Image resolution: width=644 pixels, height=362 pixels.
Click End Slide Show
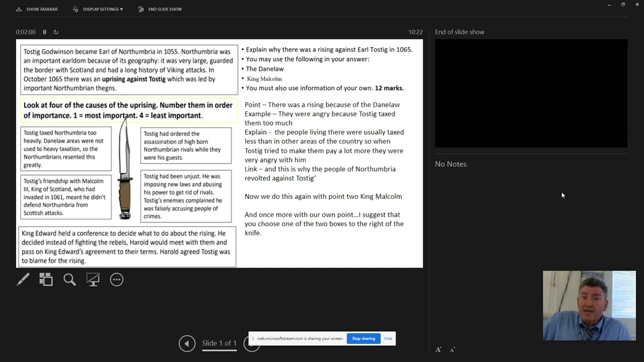click(x=159, y=9)
